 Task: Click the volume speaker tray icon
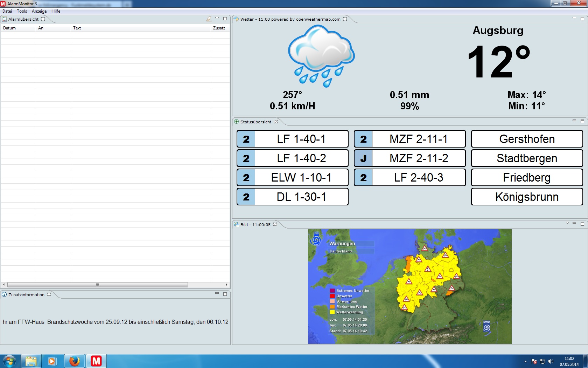(551, 361)
